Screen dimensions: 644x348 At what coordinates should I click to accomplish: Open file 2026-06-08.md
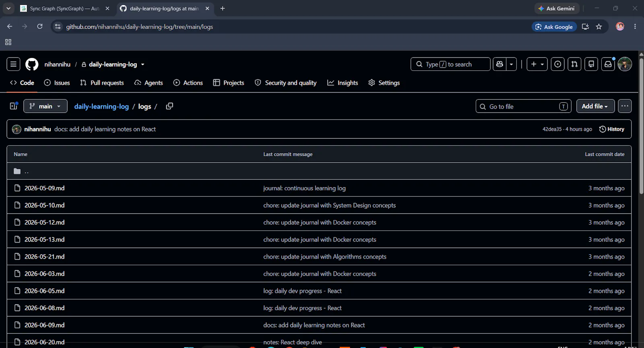tap(44, 308)
